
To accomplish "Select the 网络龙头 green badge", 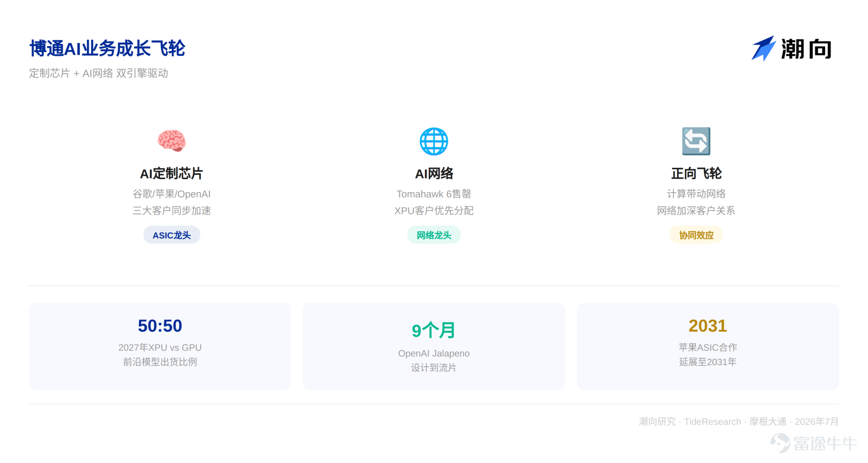I will point(434,235).
